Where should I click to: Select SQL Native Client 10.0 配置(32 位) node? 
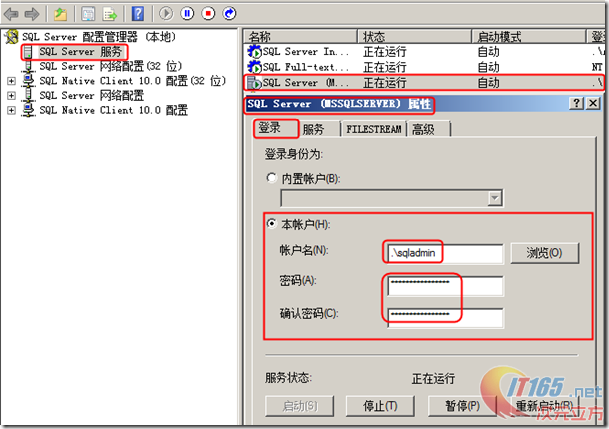132,81
